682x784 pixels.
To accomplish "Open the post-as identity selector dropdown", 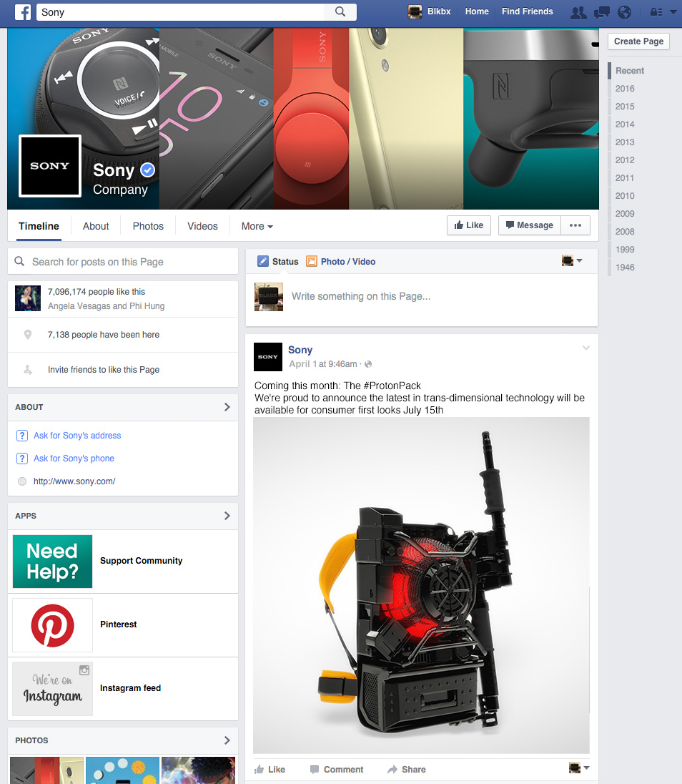I will click(572, 260).
